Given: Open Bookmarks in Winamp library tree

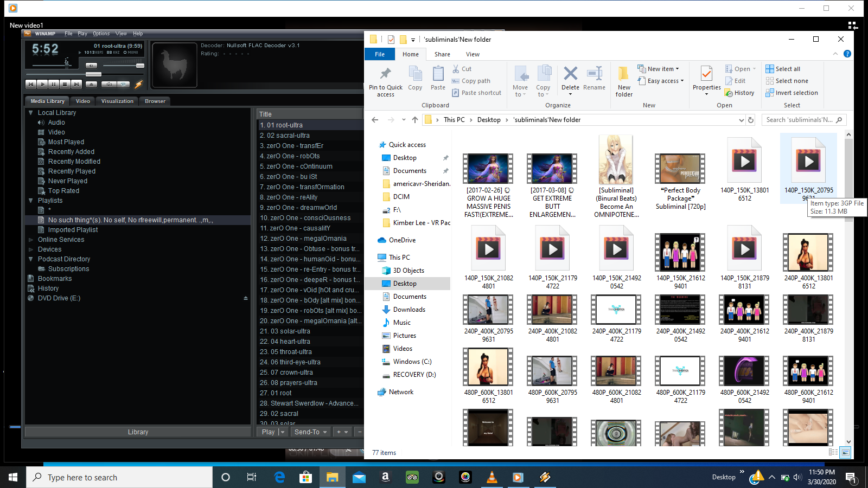Looking at the screenshot, I should point(55,279).
